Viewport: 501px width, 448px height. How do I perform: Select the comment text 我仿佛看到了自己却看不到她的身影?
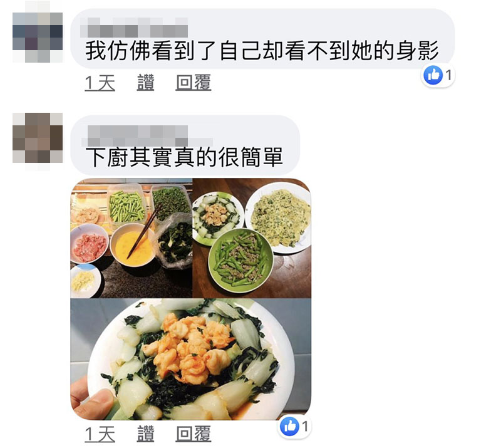[x=262, y=51]
